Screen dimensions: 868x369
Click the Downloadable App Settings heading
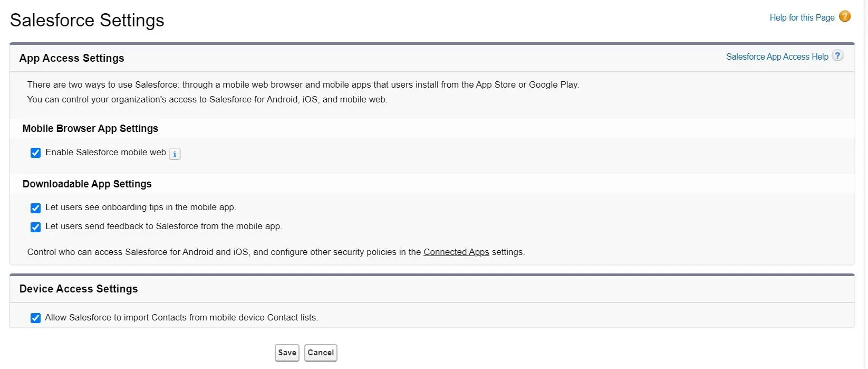87,184
